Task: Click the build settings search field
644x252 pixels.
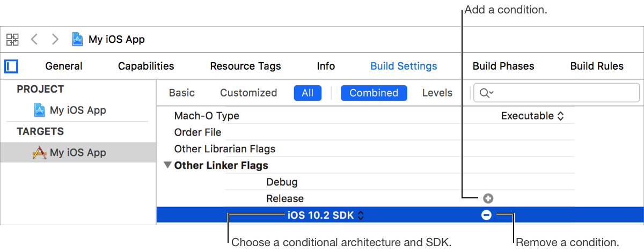Action: point(562,93)
